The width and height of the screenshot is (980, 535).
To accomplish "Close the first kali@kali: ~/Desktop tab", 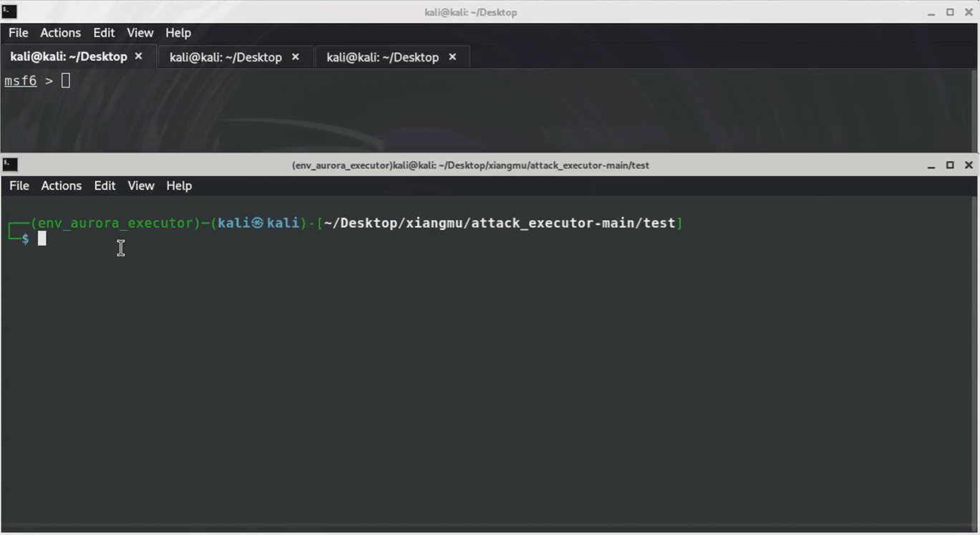I will pyautogui.click(x=139, y=56).
